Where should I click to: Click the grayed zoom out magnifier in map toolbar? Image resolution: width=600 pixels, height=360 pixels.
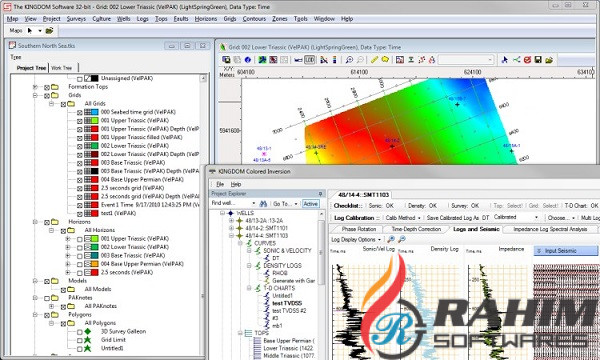point(360,60)
